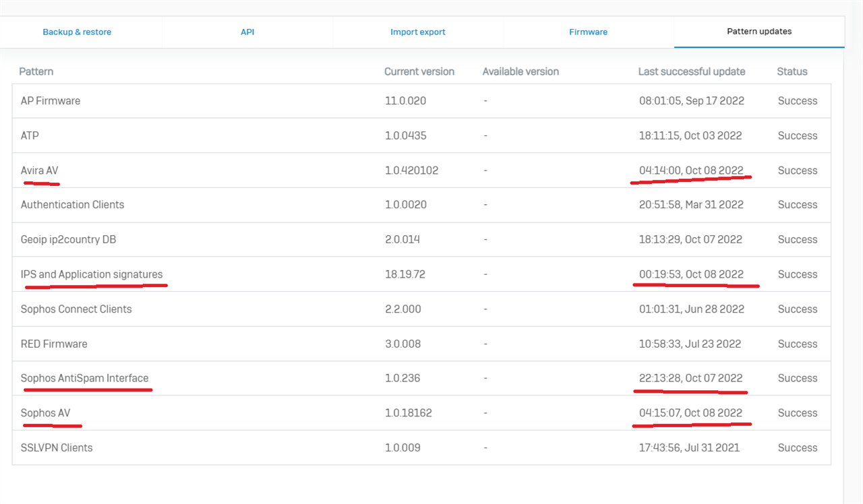Click Success status for RED Firmware
Screen dimensions: 863x504
click(x=798, y=344)
